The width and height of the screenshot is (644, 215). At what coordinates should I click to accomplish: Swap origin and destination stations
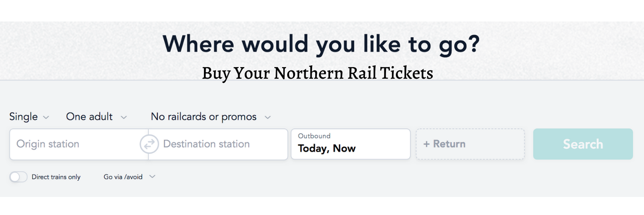149,144
